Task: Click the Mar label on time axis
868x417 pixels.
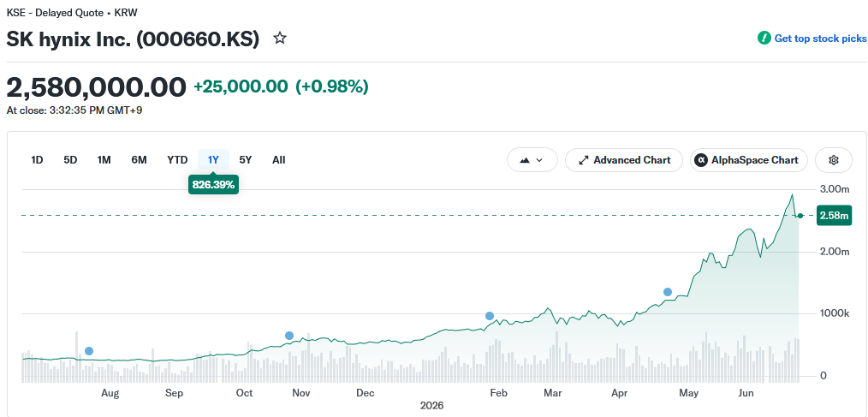Action: (552, 393)
